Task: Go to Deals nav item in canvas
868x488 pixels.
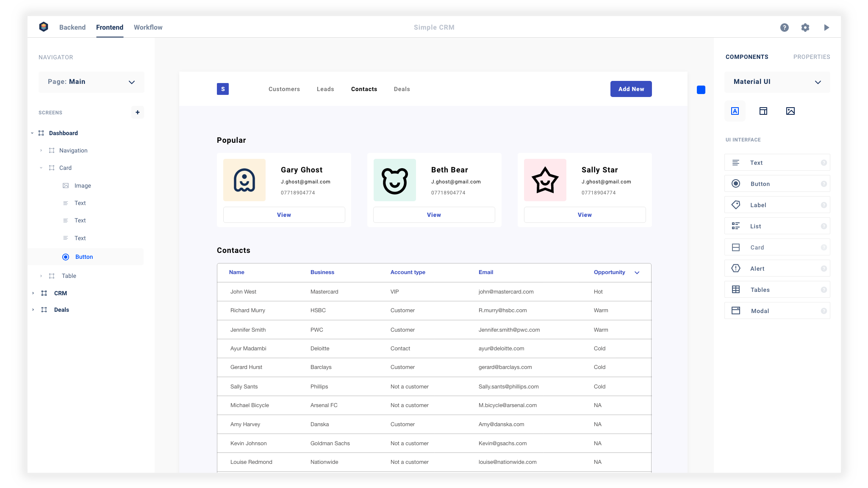Action: 402,89
